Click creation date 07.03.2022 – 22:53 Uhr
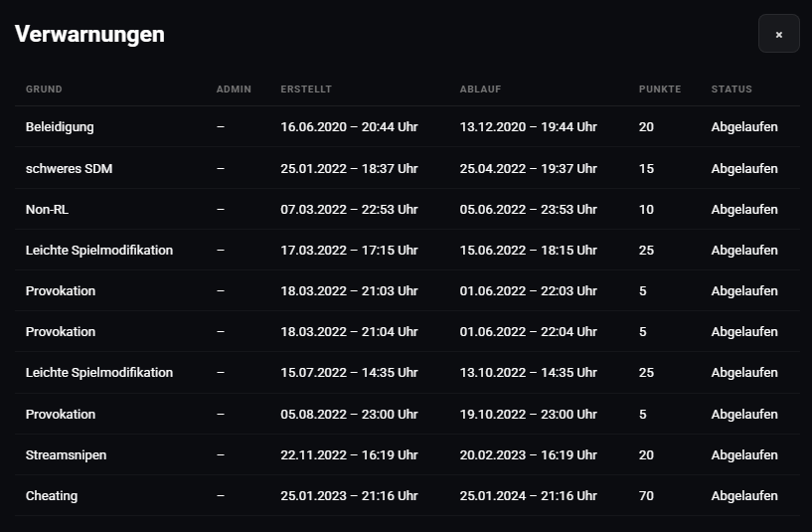This screenshot has height=532, width=812. pos(349,209)
